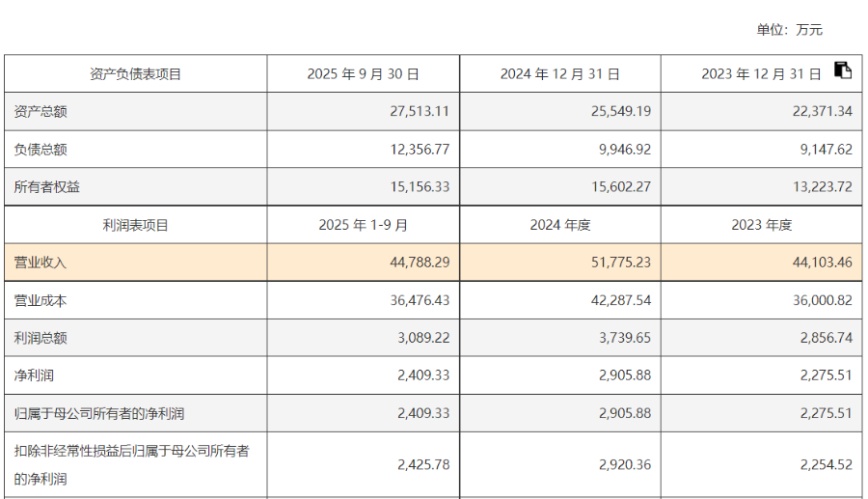Click the 资产负债表项目 header cell
Image resolution: width=868 pixels, height=499 pixels.
[x=135, y=74]
